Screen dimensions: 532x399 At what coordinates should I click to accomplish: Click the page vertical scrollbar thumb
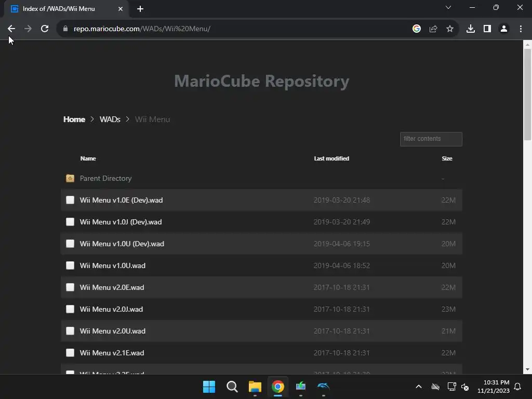pyautogui.click(x=527, y=95)
